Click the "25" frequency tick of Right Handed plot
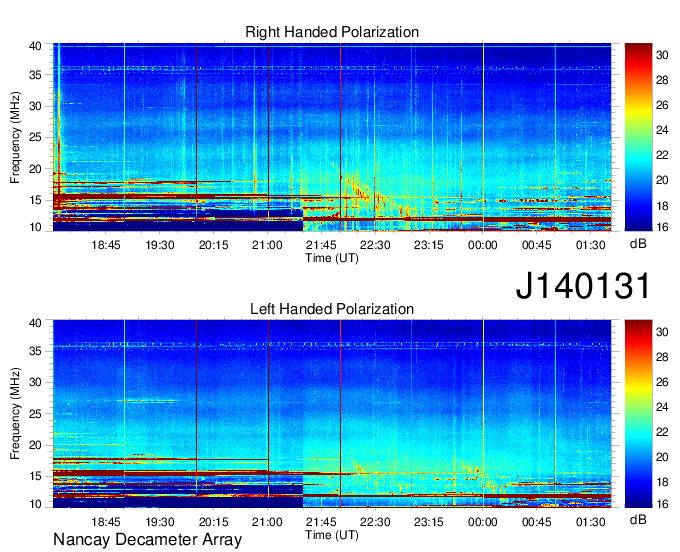The height and width of the screenshot is (552, 680). (x=35, y=137)
